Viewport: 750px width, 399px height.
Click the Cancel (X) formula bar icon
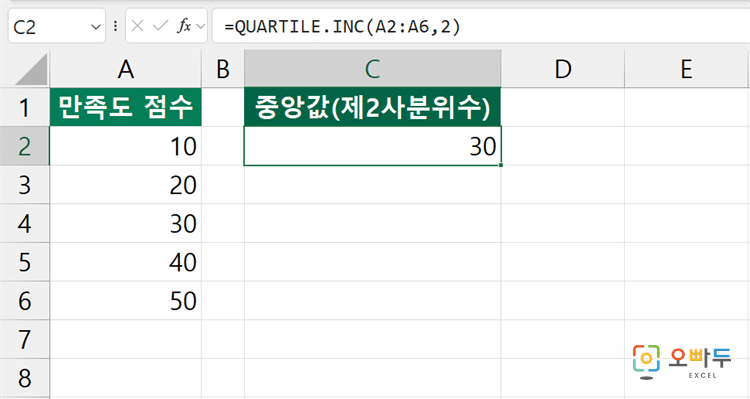click(137, 26)
